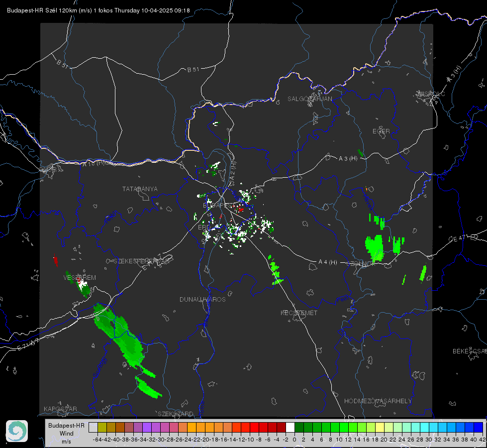Viewport: 487px width, 448px height.
Task: Click the dark red swatch between -4 and -2
Action: (281, 427)
